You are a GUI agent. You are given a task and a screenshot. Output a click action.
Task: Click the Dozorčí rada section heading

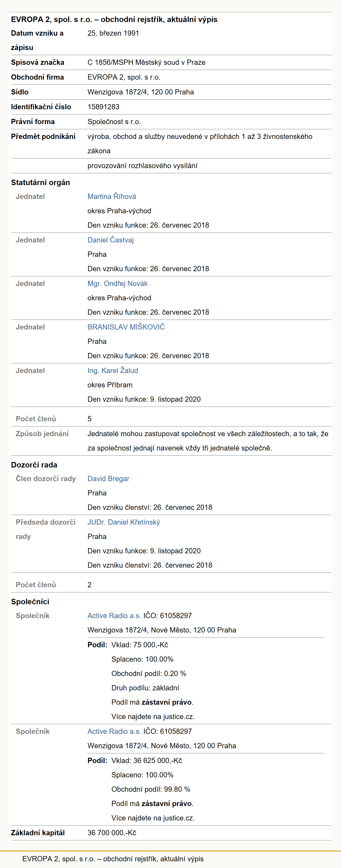[34, 465]
